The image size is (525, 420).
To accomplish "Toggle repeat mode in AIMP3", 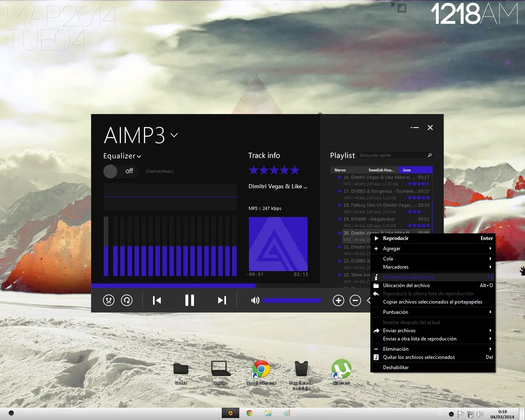I will [127, 301].
